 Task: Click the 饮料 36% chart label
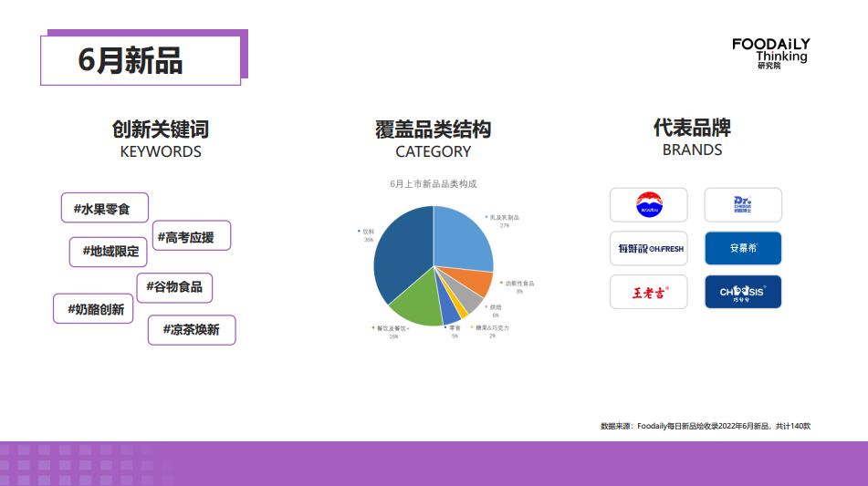point(367,235)
